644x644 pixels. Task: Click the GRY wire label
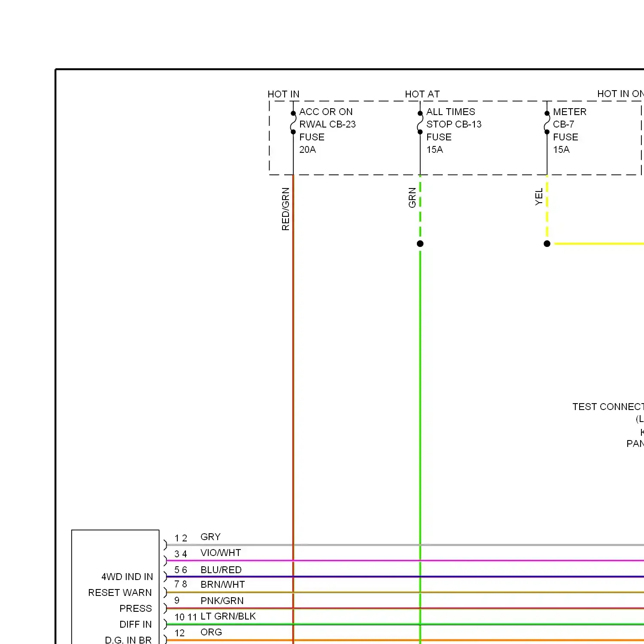[210, 537]
